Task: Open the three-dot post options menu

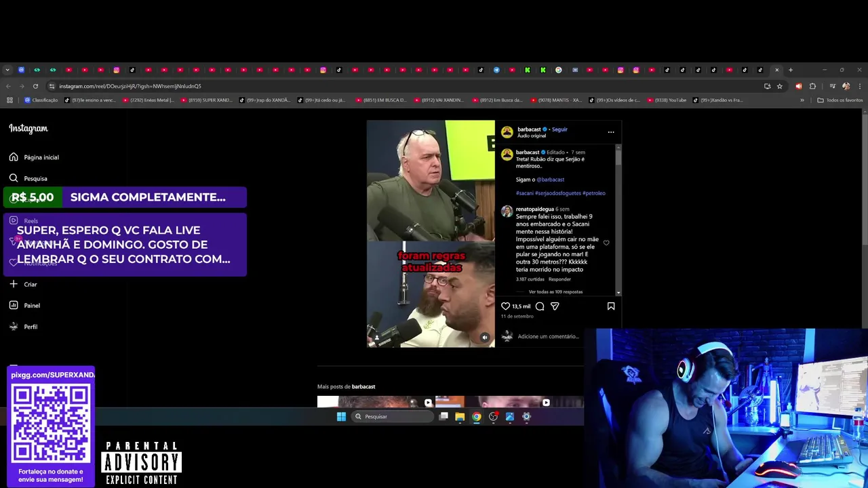Action: pyautogui.click(x=611, y=132)
